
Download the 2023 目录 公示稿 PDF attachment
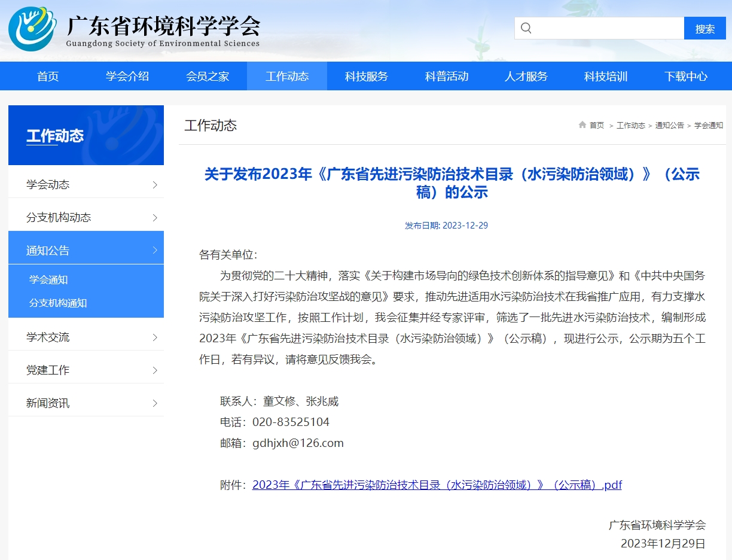(x=437, y=485)
